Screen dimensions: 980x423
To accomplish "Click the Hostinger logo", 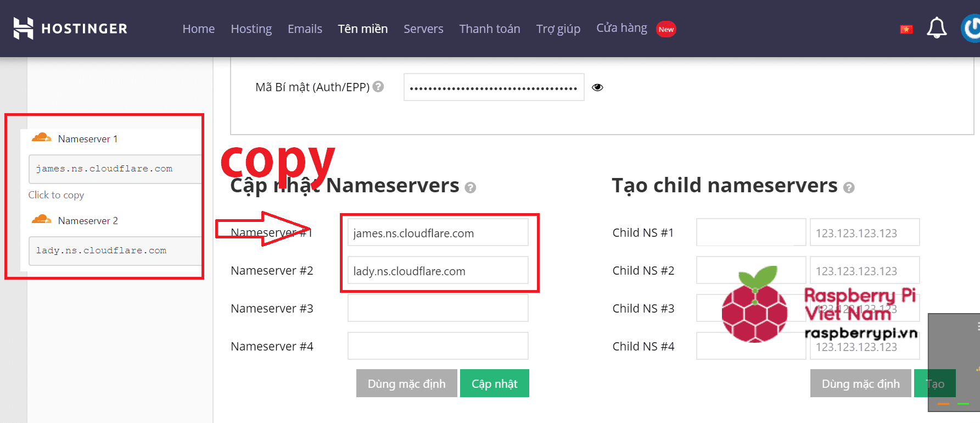I will (70, 29).
